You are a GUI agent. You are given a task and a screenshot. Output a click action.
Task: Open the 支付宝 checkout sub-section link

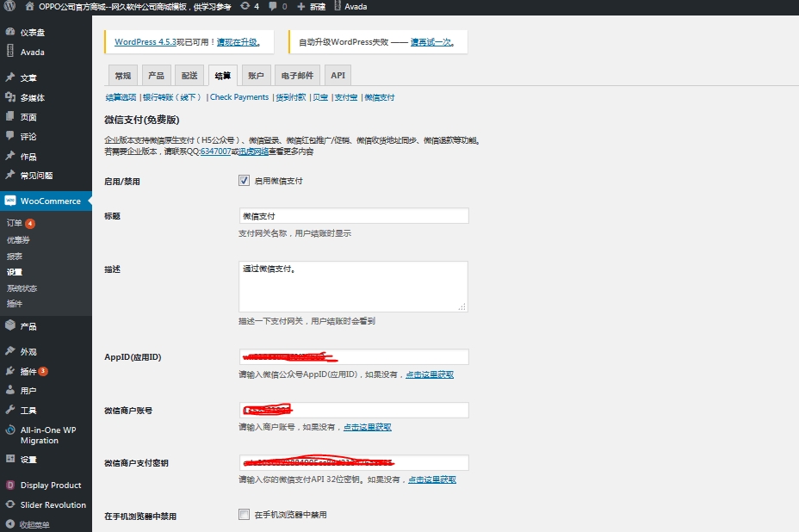tap(345, 97)
